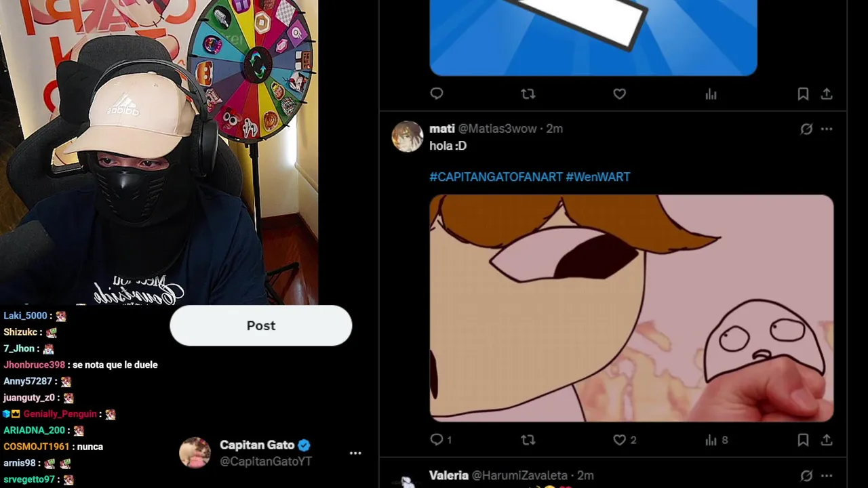View analytics on mati's post
This screenshot has height=488, width=868.
(x=711, y=440)
